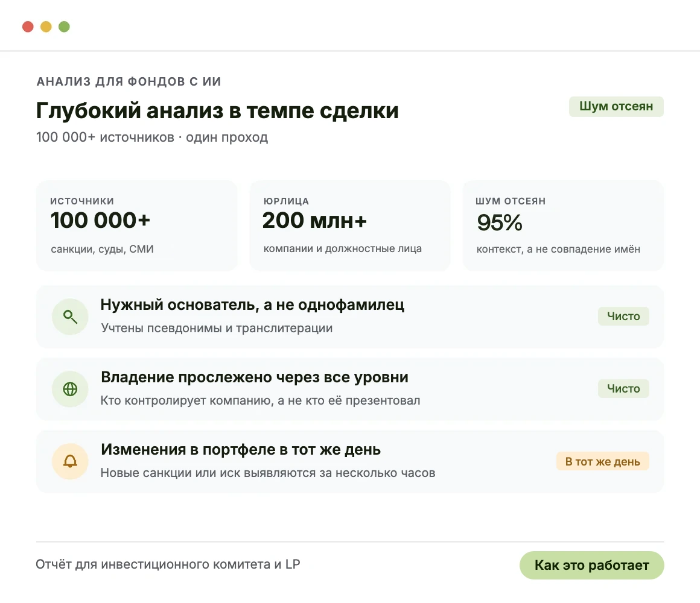
Task: Click heading 'Глубокий анализ в темпе сделки'
Action: point(217,110)
